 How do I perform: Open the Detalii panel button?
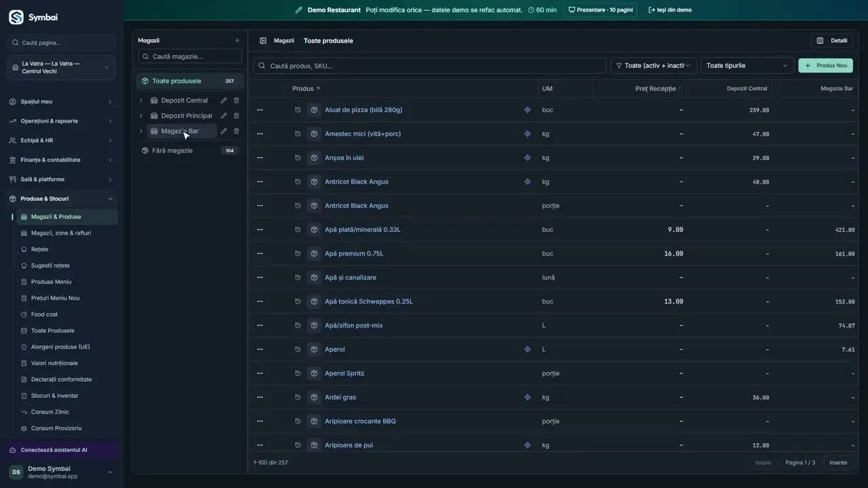832,41
